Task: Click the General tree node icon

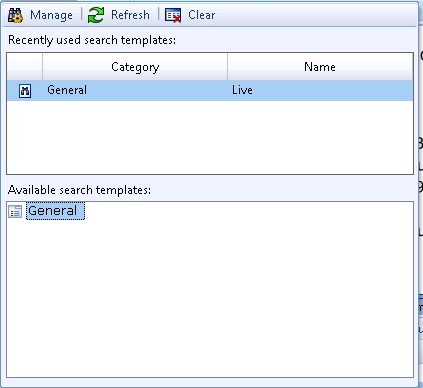Action: (15, 211)
